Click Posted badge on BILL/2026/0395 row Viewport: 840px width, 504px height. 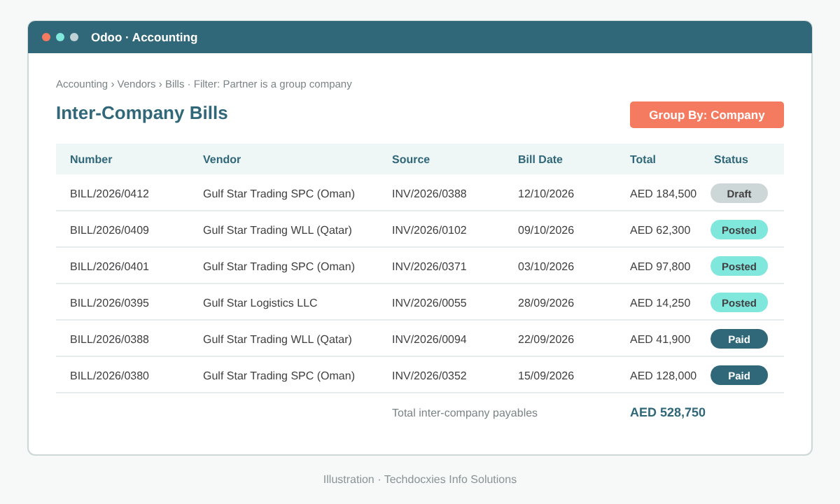tap(739, 302)
